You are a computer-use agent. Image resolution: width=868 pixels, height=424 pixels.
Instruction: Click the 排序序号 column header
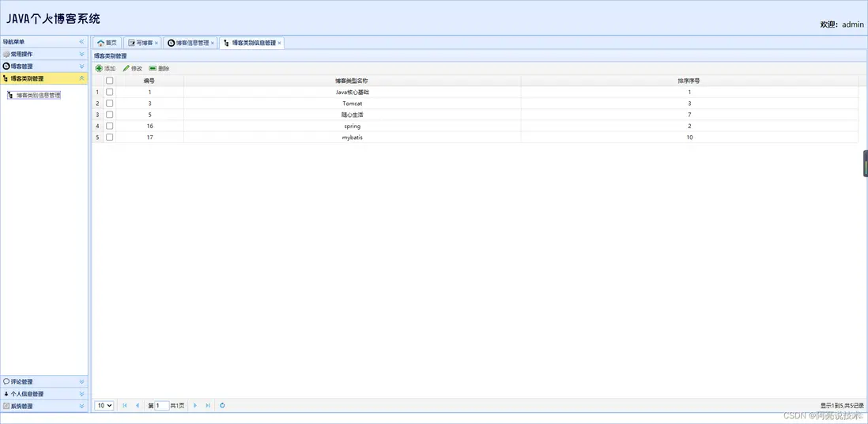pyautogui.click(x=689, y=81)
